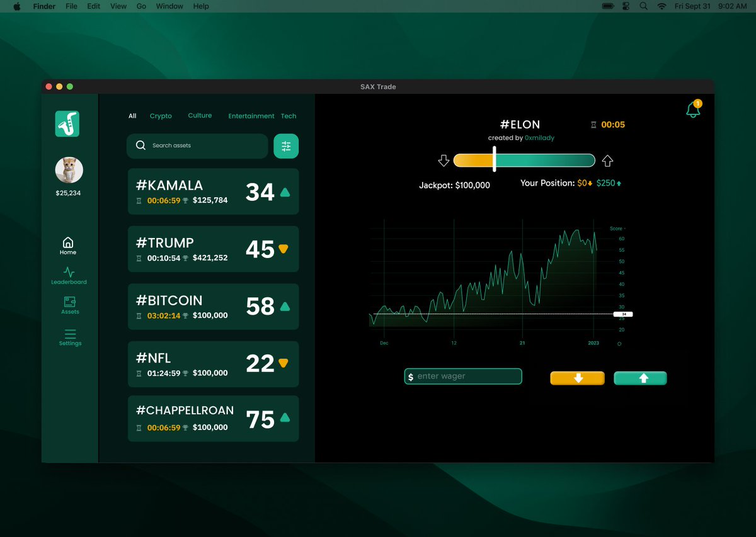Screen dimensions: 756x537
Task: Click the Jackpot: $100,000 label
Action: click(454, 186)
